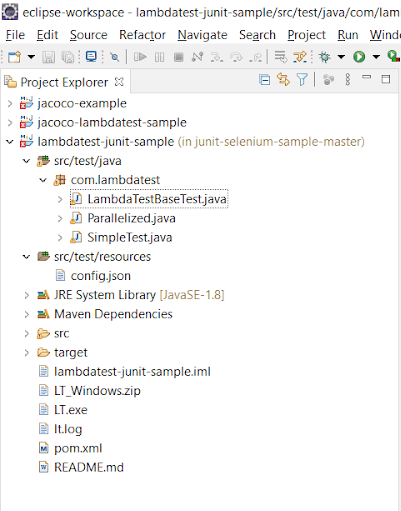
Task: Select lt.log file
Action: [x=68, y=429]
